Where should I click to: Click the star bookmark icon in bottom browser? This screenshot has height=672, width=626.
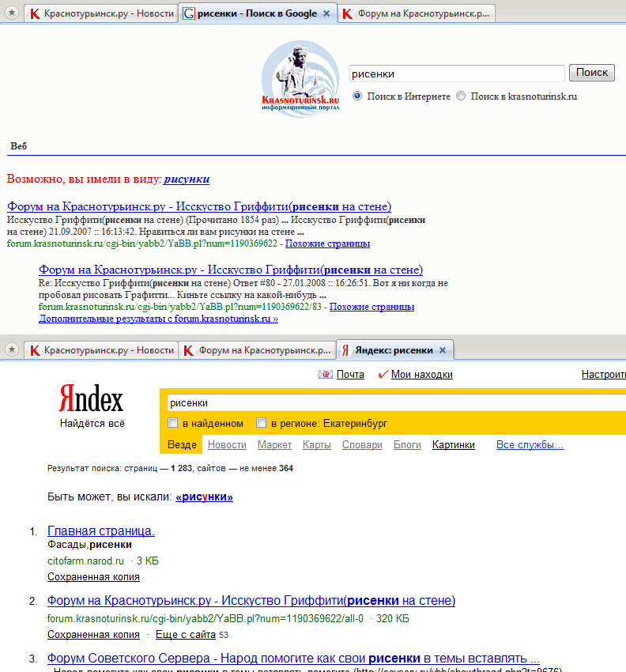12,349
